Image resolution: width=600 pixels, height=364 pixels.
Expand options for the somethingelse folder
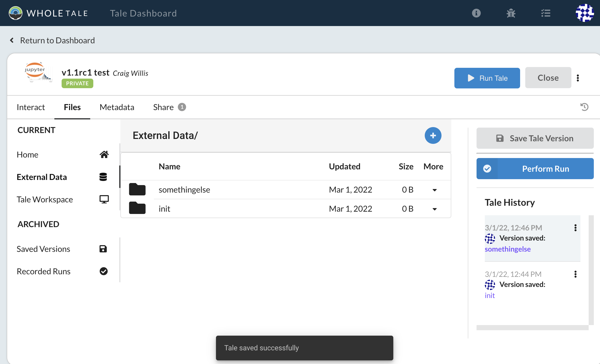point(434,190)
